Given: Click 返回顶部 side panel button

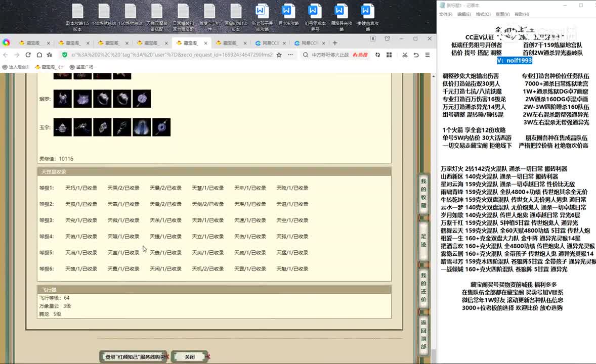Looking at the screenshot, I should (x=423, y=334).
